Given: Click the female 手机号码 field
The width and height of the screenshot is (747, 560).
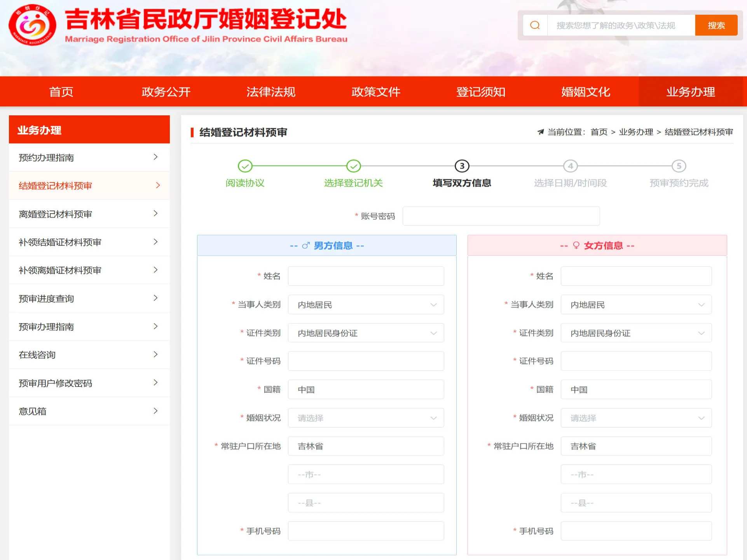Looking at the screenshot, I should tap(636, 531).
